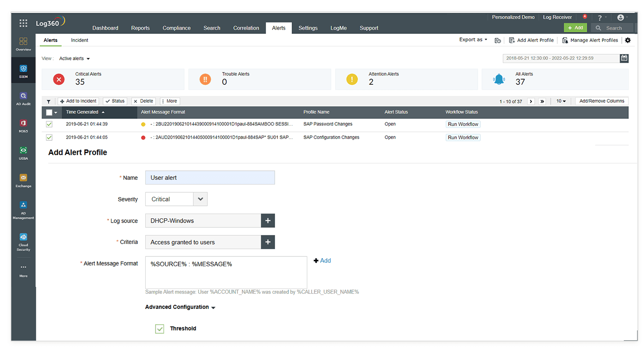Open the Reports tab
The image size is (644, 351).
141,28
